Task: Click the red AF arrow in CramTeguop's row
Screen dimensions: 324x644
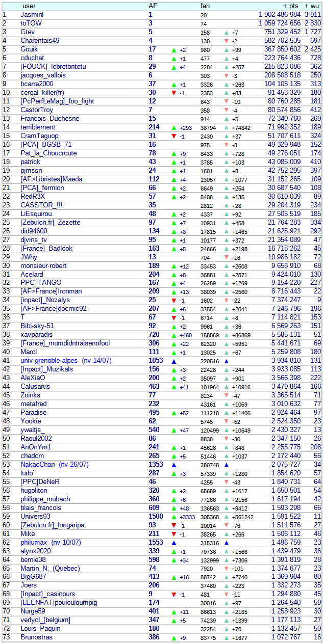Action: pos(174,136)
